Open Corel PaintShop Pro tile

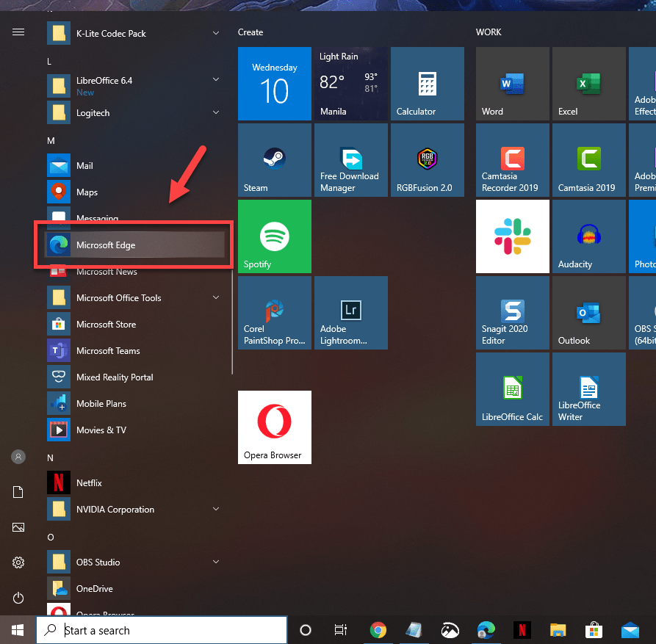(275, 313)
